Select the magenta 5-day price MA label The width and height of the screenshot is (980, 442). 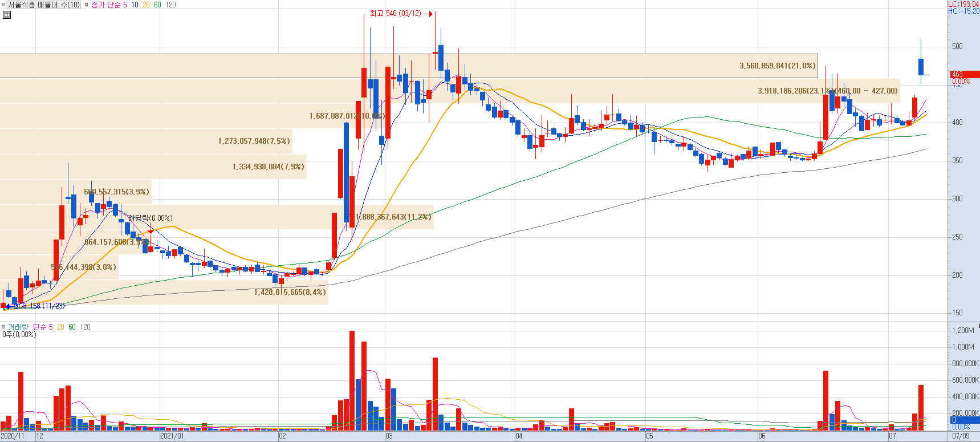tap(125, 5)
